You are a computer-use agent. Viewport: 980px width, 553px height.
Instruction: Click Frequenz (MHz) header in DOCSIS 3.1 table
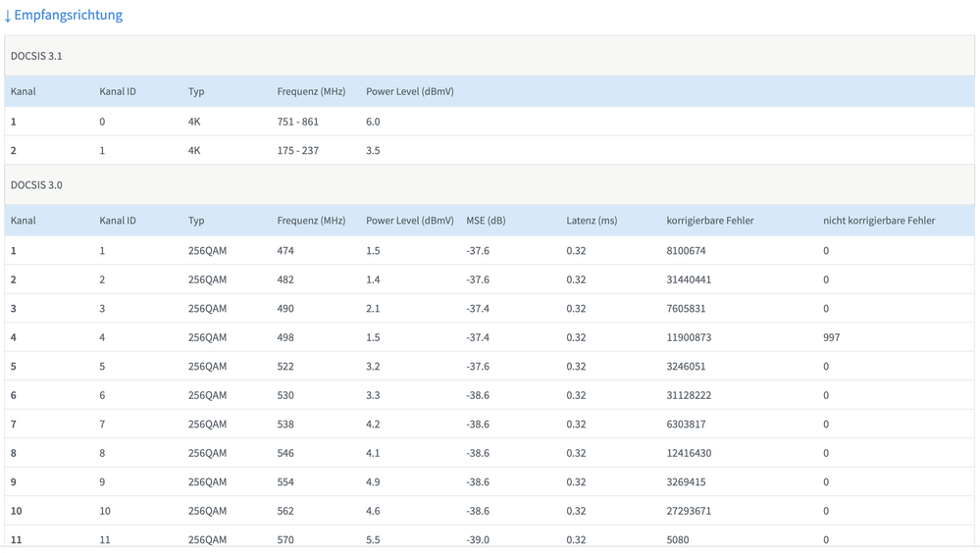pos(311,91)
